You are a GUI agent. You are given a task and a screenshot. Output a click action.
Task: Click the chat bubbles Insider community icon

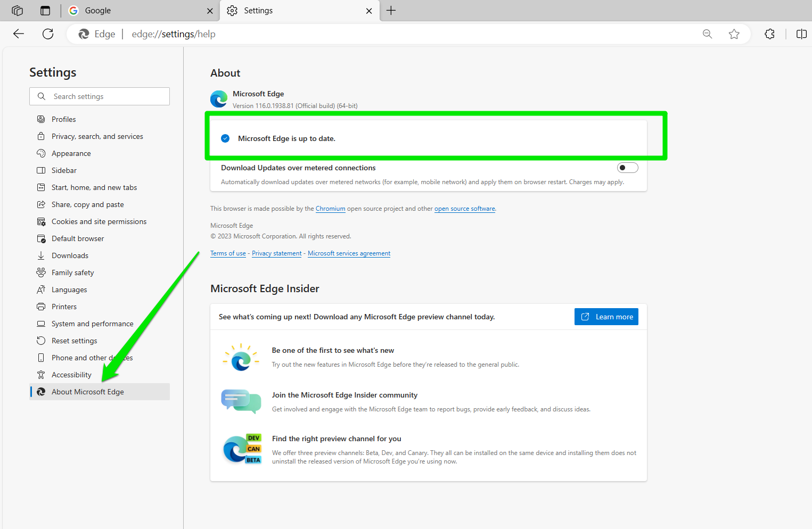[x=241, y=401]
